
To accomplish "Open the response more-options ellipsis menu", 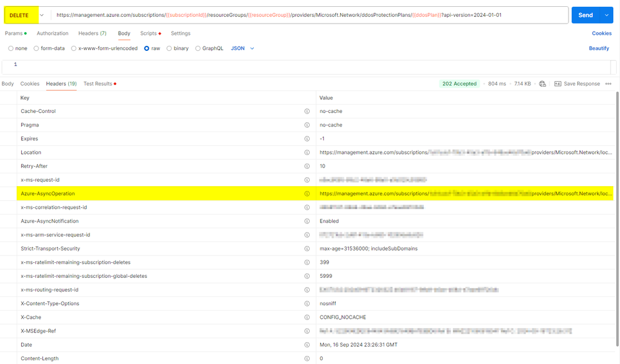I will click(608, 84).
